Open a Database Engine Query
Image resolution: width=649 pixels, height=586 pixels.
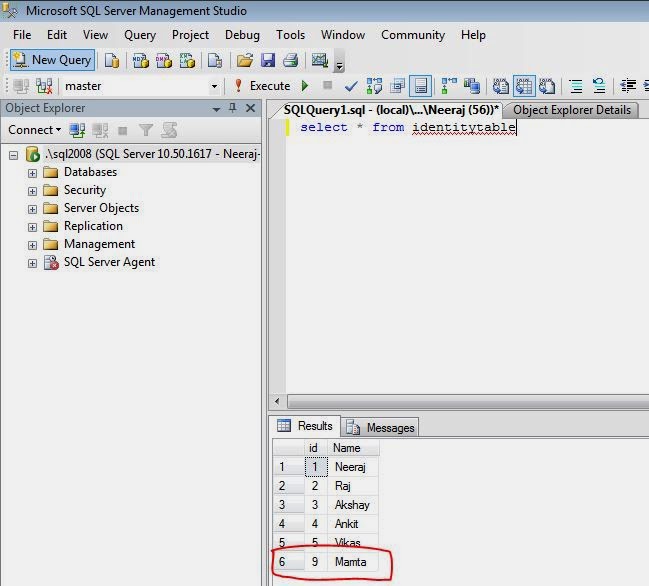pyautogui.click(x=112, y=60)
